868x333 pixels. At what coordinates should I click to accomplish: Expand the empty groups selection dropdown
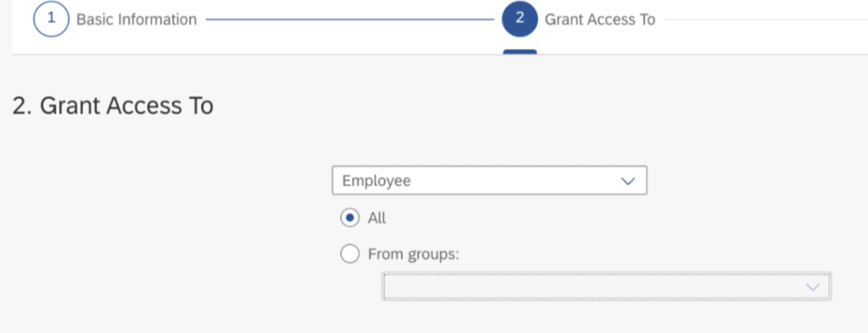pyautogui.click(x=606, y=286)
